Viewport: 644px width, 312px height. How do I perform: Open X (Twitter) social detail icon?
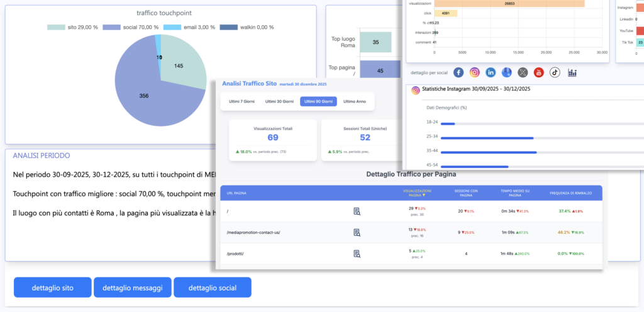[523, 73]
